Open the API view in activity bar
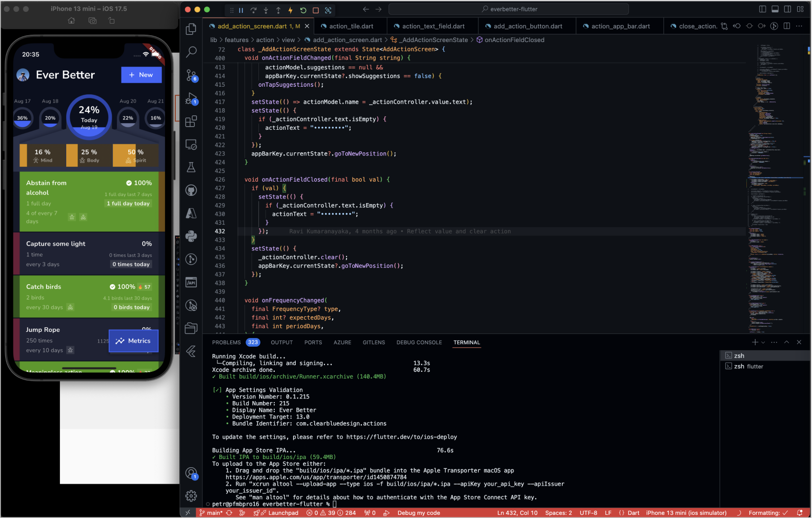812x518 pixels. click(x=191, y=282)
